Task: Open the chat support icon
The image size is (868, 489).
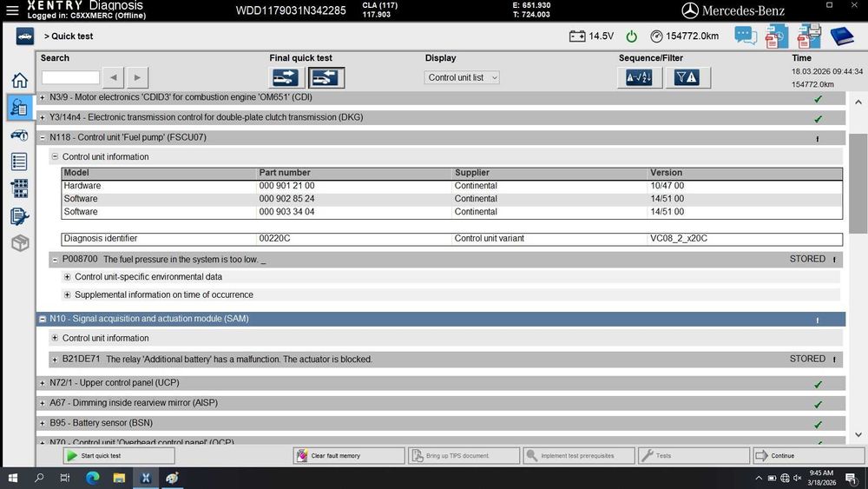Action: pos(745,36)
